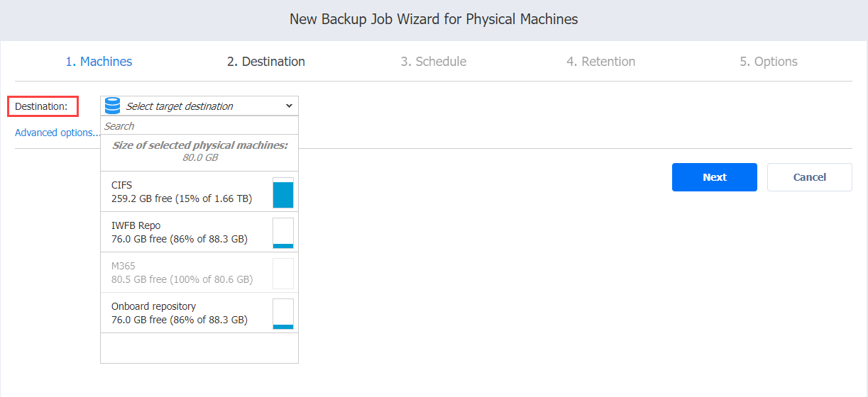This screenshot has height=397, width=868.
Task: Open the Advanced options link
Action: pyautogui.click(x=57, y=133)
